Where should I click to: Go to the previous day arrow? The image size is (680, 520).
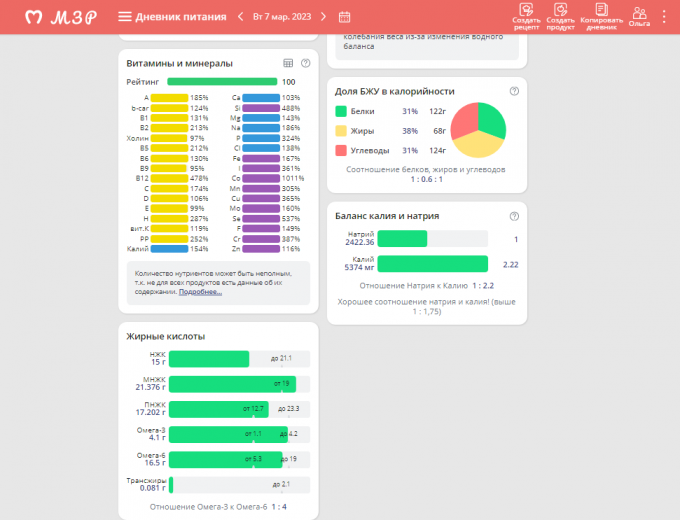tap(240, 17)
